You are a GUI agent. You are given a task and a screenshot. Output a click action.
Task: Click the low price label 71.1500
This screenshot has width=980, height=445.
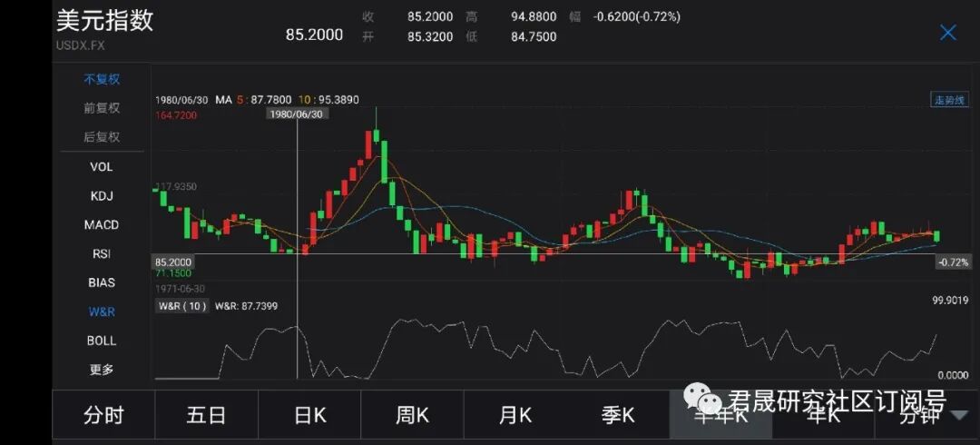click(173, 272)
